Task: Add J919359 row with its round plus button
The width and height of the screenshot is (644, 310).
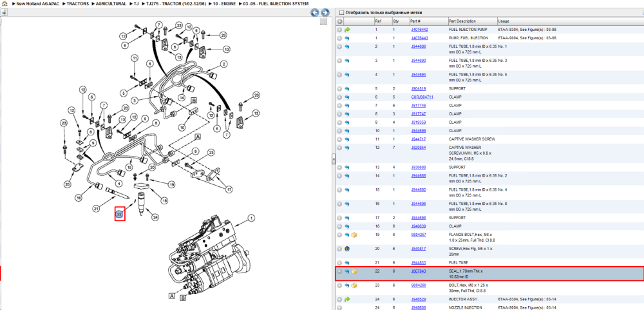Action: click(x=339, y=122)
